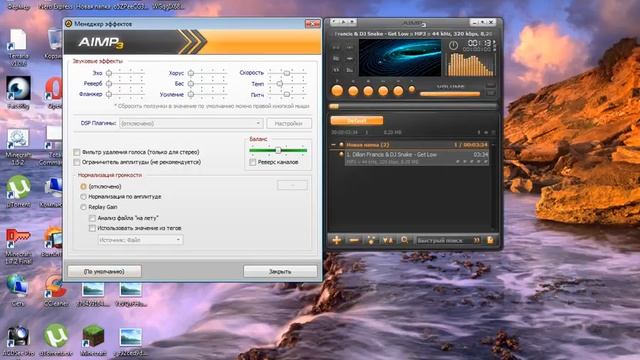Open the shutdown timer power icon in AIMP

coord(453,45)
